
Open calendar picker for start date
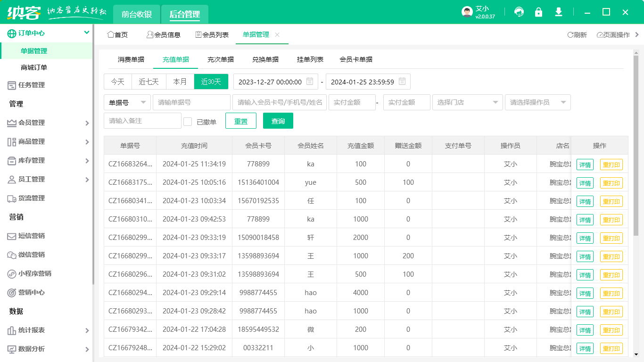click(x=310, y=82)
